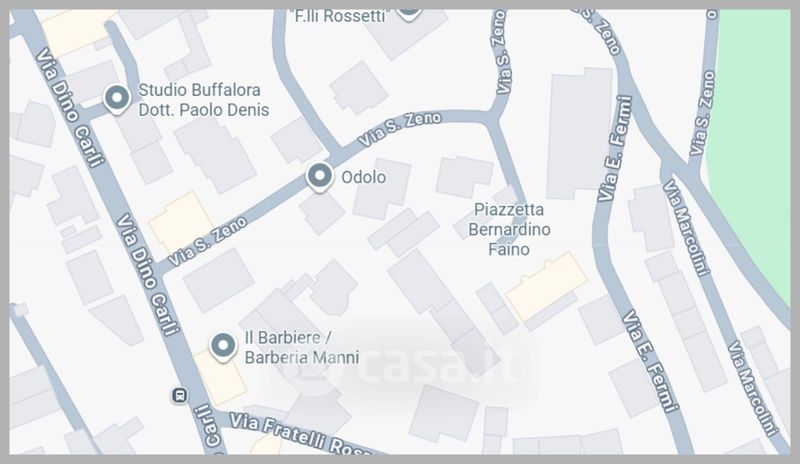Click the Odolo location pin
800x464 pixels.
click(x=319, y=177)
